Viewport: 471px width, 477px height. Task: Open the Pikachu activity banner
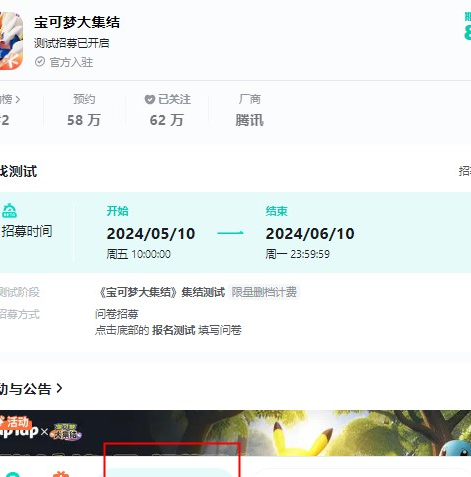coord(235,433)
